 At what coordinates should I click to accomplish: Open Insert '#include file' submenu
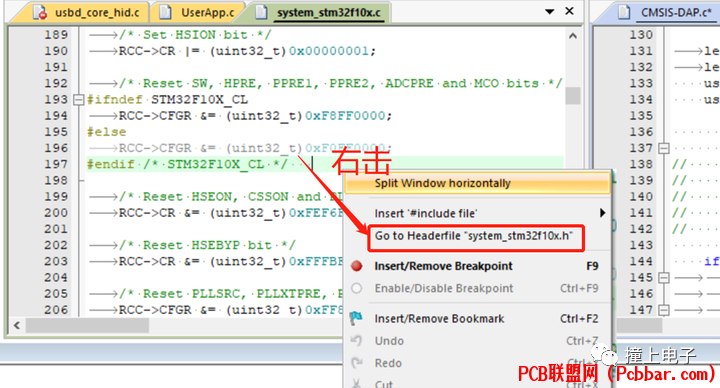click(478, 213)
